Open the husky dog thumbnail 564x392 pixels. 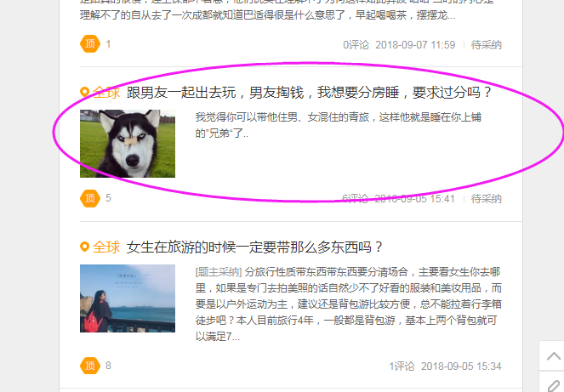(128, 144)
